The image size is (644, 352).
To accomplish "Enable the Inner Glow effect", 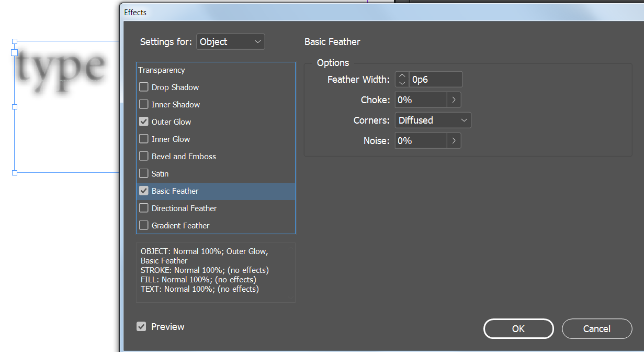I will [144, 139].
